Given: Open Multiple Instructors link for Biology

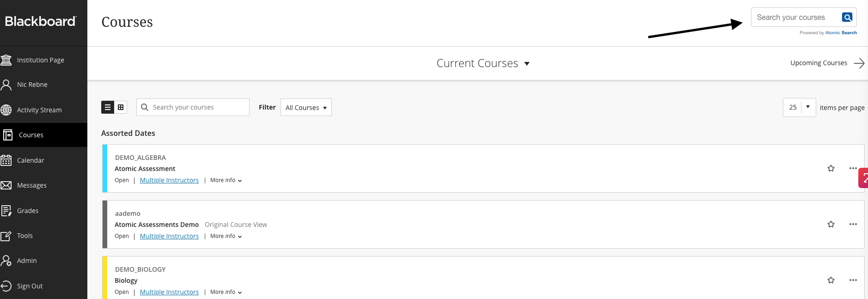Looking at the screenshot, I should tap(169, 292).
